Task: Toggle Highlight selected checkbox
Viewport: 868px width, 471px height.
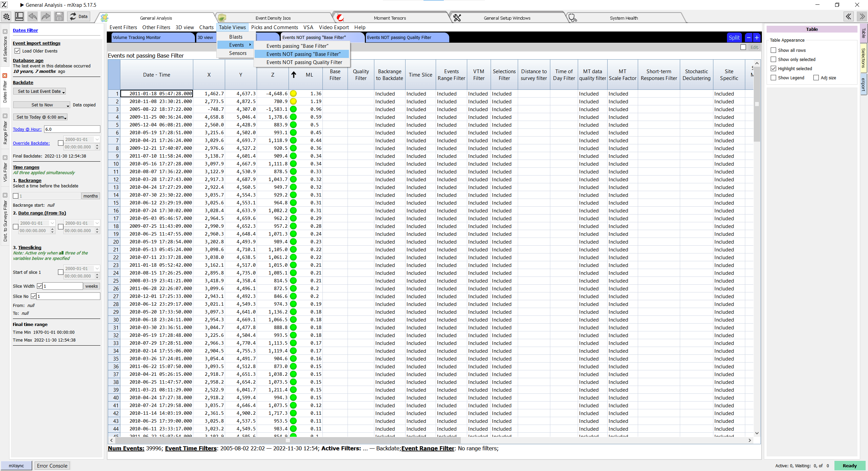Action: point(773,68)
